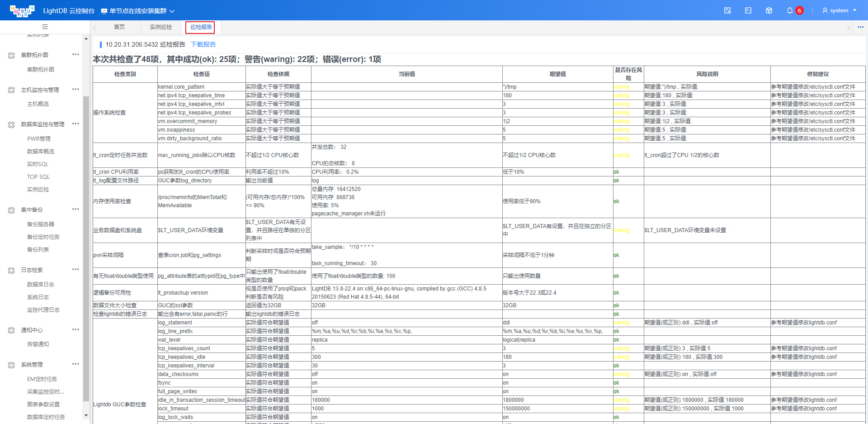Open the 单节点在线安装集群 cluster dropdown

(138, 11)
